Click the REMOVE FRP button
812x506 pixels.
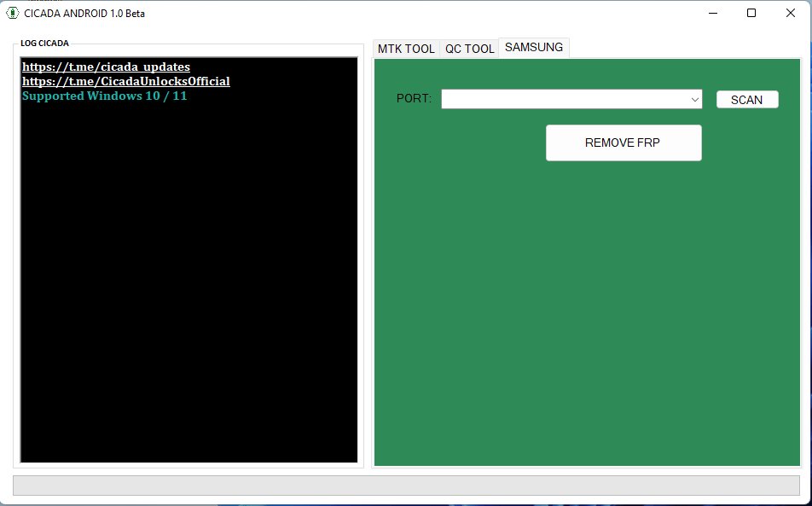623,143
